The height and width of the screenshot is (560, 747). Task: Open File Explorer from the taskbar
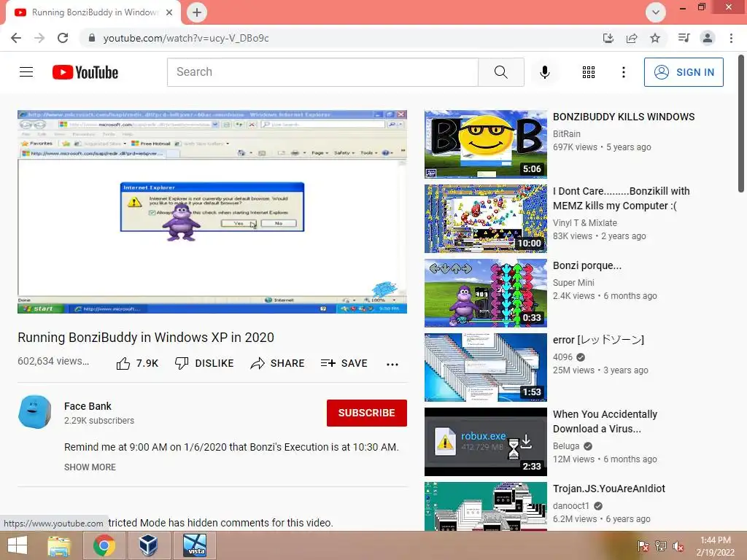[59, 545]
